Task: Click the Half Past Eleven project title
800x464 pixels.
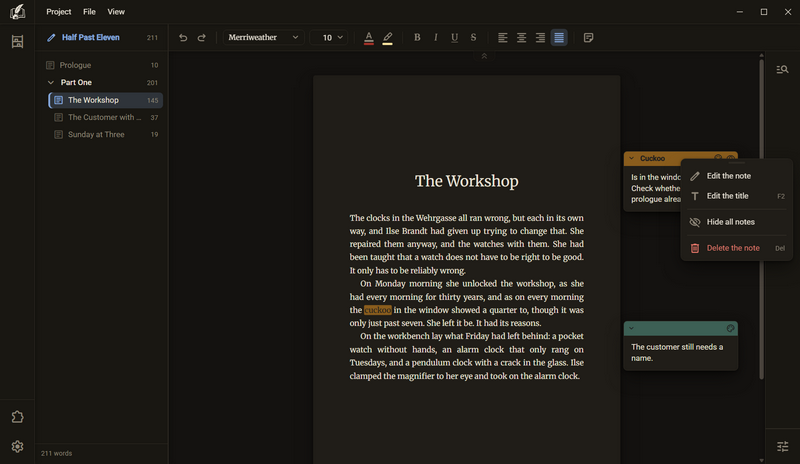Action: [x=91, y=37]
